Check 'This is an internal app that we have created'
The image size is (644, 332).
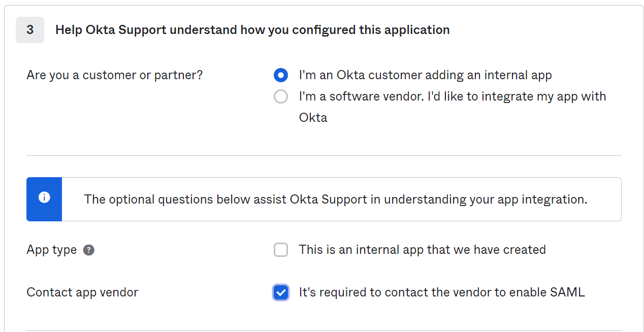(x=281, y=250)
